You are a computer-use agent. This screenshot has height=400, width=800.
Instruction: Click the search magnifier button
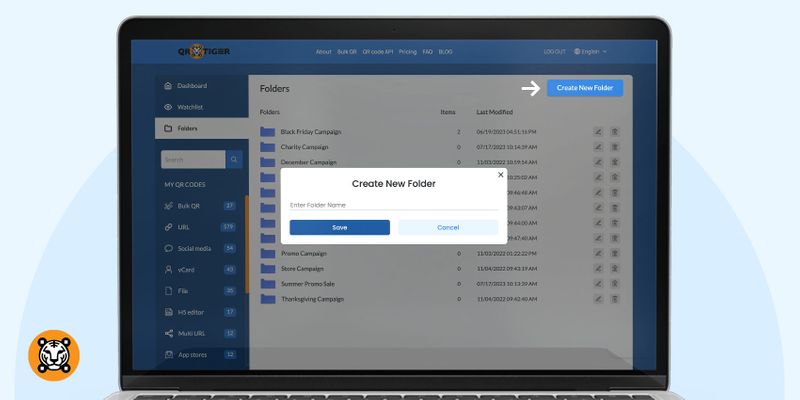click(234, 160)
